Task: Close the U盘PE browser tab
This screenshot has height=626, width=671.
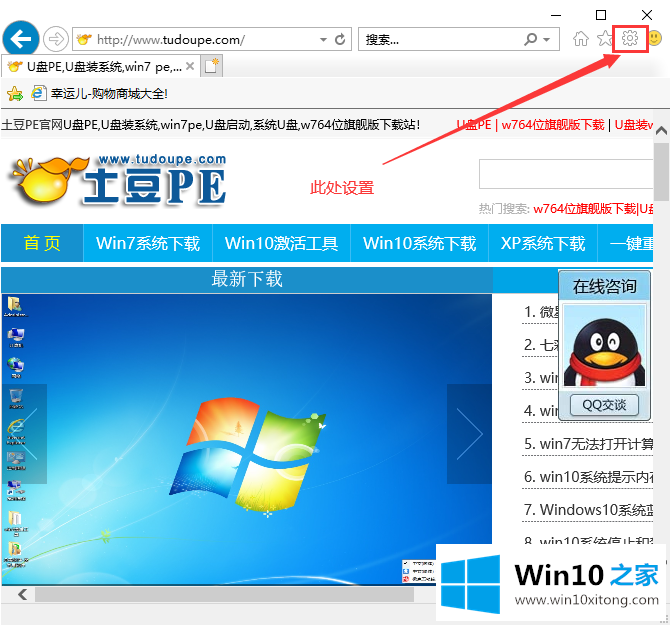Action: [190, 66]
